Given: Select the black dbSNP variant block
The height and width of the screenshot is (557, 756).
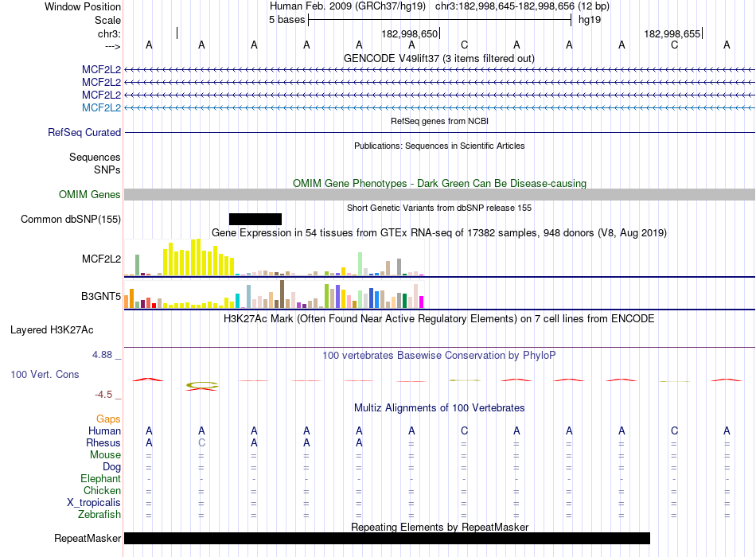Looking at the screenshot, I should point(255,219).
